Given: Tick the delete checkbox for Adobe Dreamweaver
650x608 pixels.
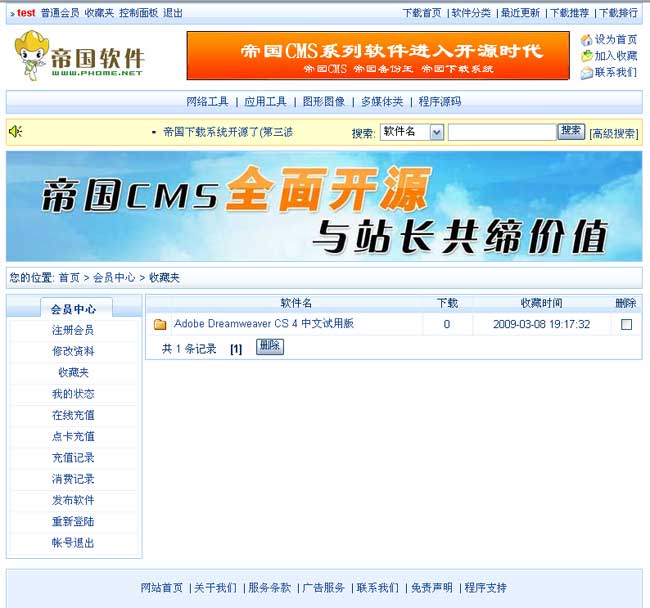Looking at the screenshot, I should tap(626, 324).
